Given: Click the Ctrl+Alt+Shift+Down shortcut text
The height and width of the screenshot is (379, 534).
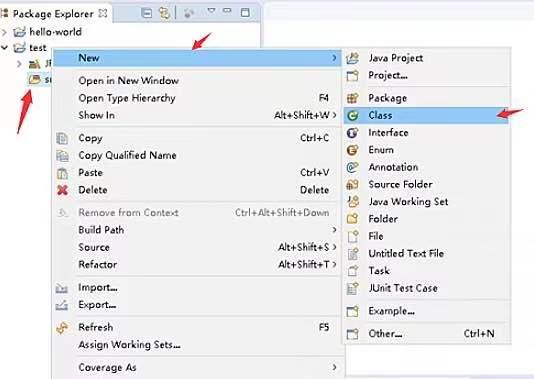Looking at the screenshot, I should coord(282,213).
